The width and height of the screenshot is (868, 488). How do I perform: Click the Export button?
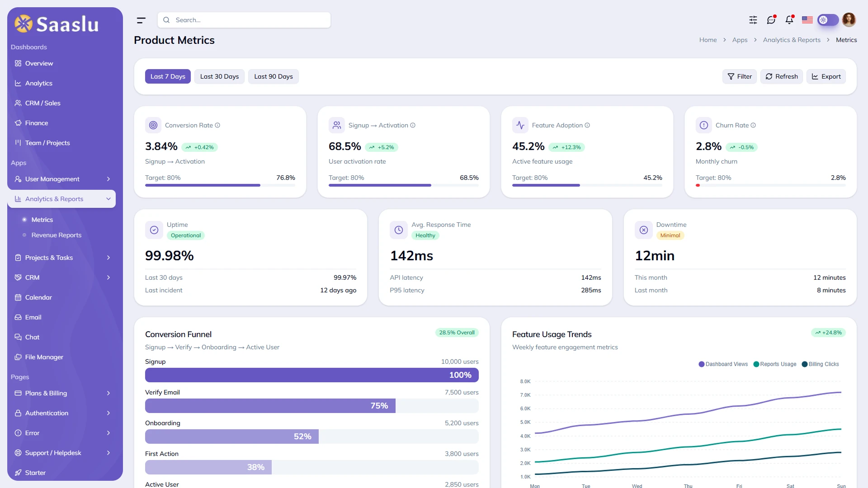pos(826,76)
